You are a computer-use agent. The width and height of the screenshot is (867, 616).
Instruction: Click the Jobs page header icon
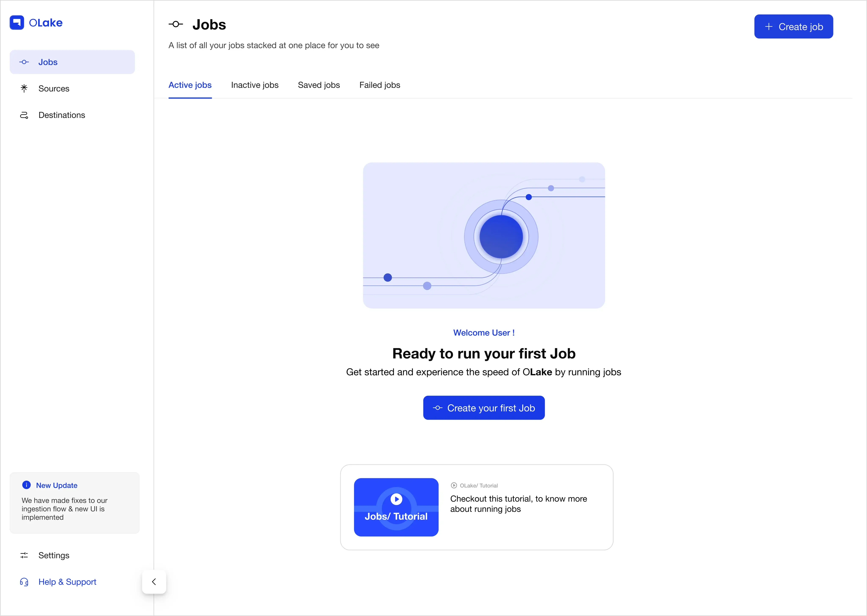click(x=176, y=24)
